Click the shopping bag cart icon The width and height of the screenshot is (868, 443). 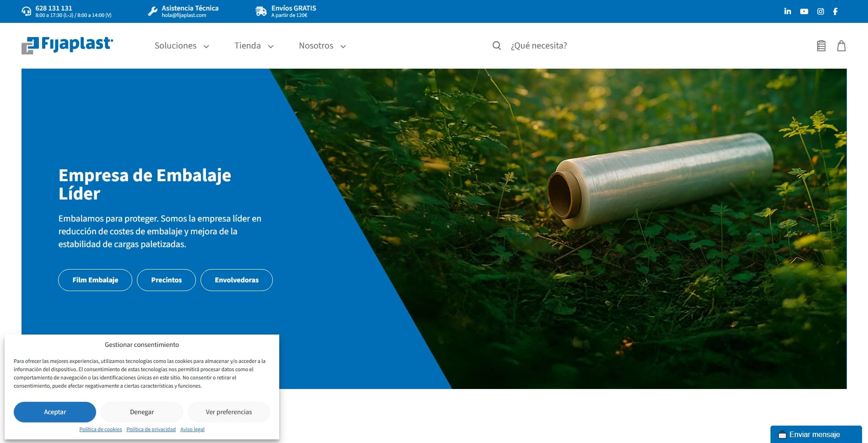click(x=841, y=46)
